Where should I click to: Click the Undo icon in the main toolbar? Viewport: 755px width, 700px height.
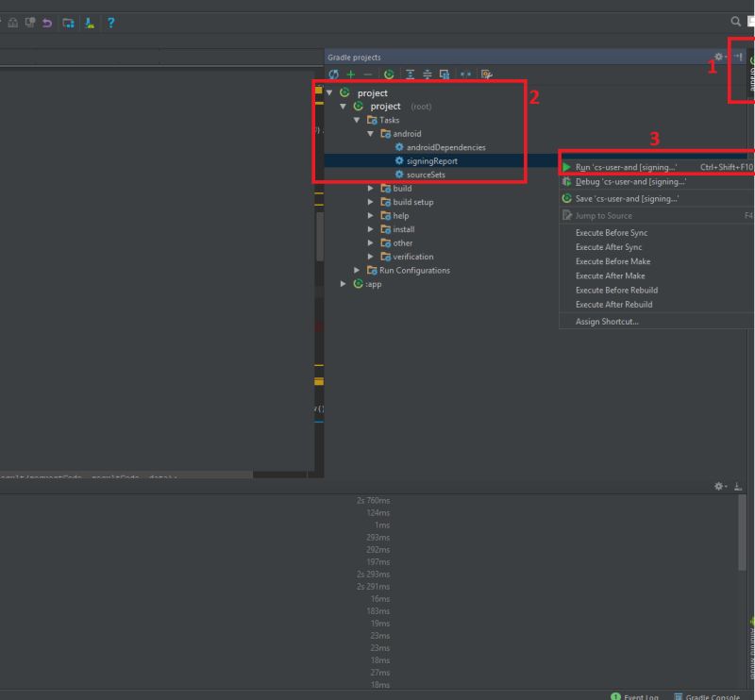(45, 23)
